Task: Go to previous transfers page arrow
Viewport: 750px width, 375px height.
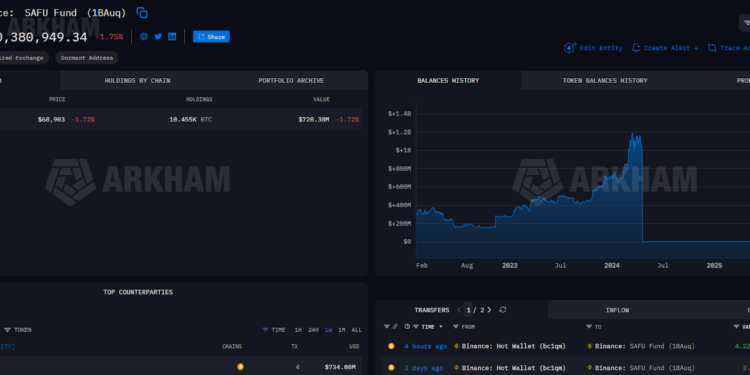Action: coord(459,310)
